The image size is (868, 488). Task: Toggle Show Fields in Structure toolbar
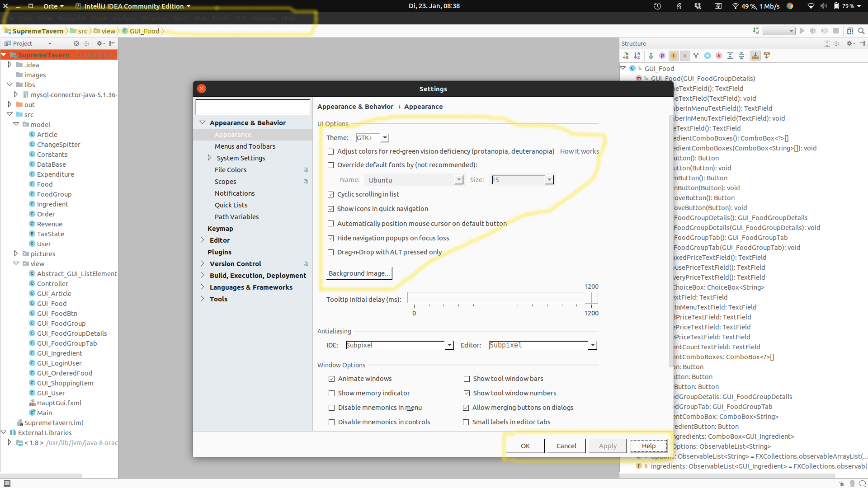pos(674,56)
